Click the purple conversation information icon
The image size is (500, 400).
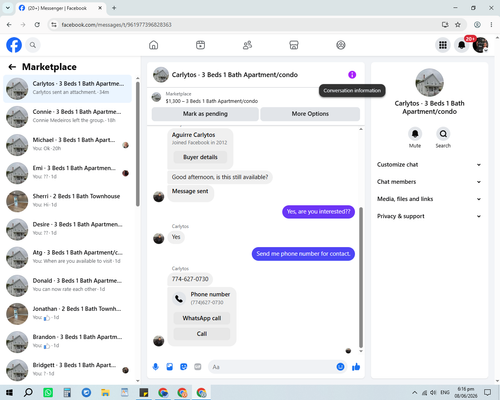(352, 75)
